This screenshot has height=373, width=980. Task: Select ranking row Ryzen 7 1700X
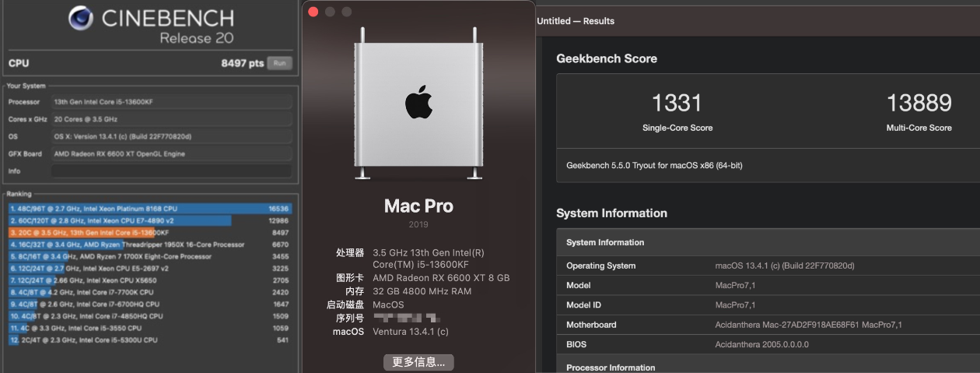point(150,256)
